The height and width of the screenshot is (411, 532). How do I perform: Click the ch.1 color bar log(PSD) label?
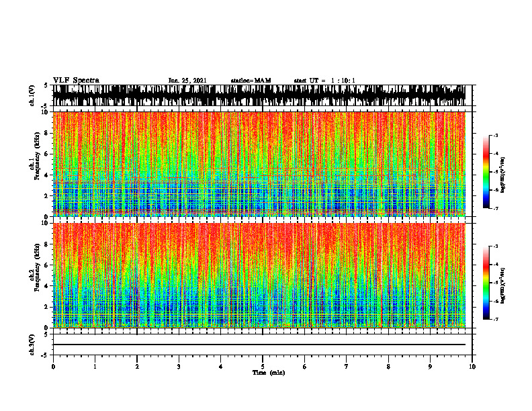click(503, 175)
